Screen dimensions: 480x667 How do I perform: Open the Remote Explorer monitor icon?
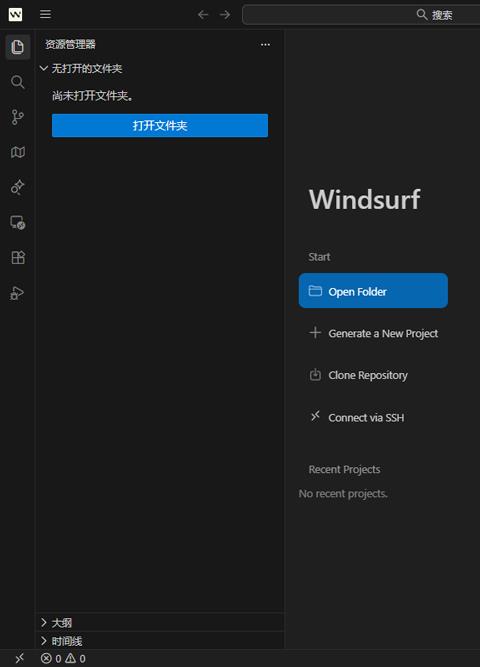[x=17, y=222]
